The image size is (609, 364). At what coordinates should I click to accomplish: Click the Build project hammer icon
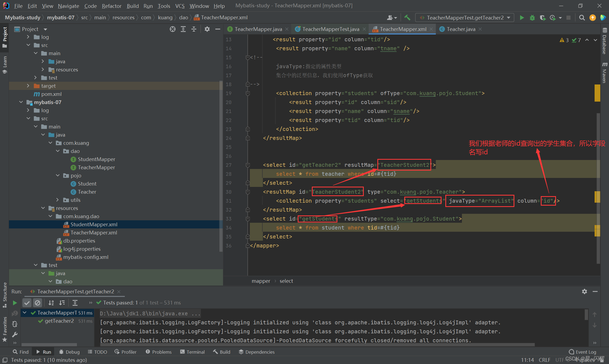[x=407, y=18]
